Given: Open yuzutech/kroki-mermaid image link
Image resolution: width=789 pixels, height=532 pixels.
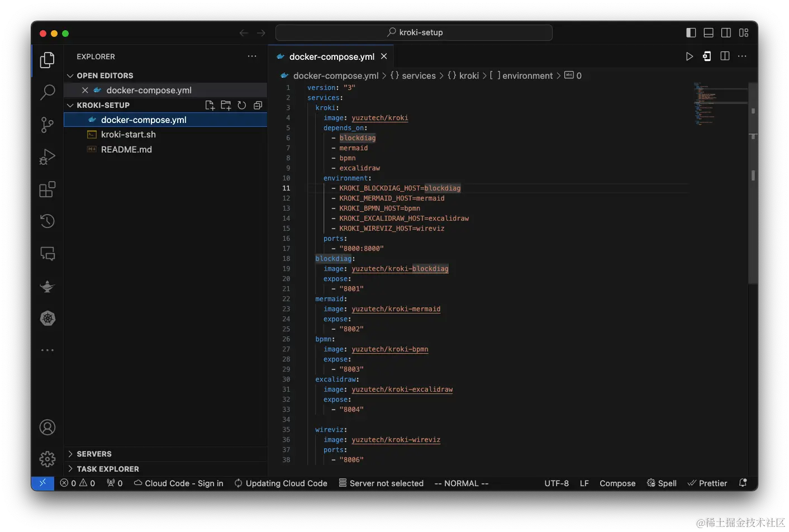Looking at the screenshot, I should click(x=396, y=309).
